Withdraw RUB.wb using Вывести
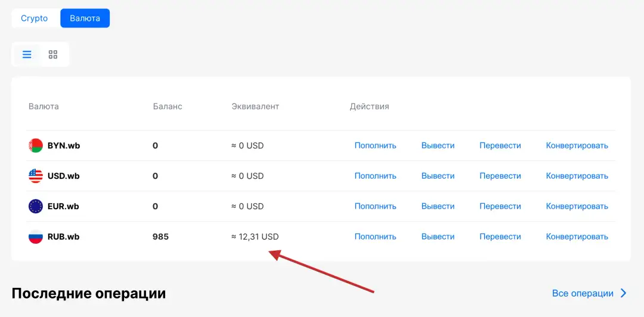The image size is (644, 317). (x=438, y=237)
